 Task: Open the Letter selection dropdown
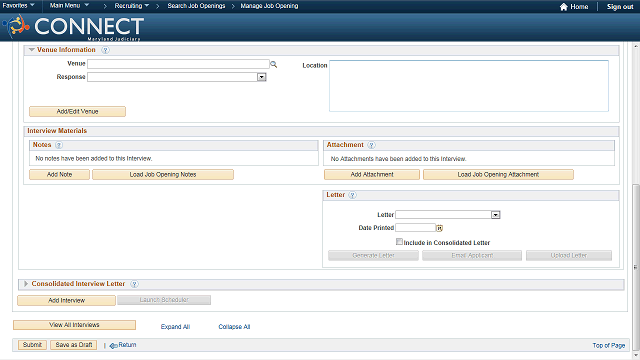click(x=496, y=215)
